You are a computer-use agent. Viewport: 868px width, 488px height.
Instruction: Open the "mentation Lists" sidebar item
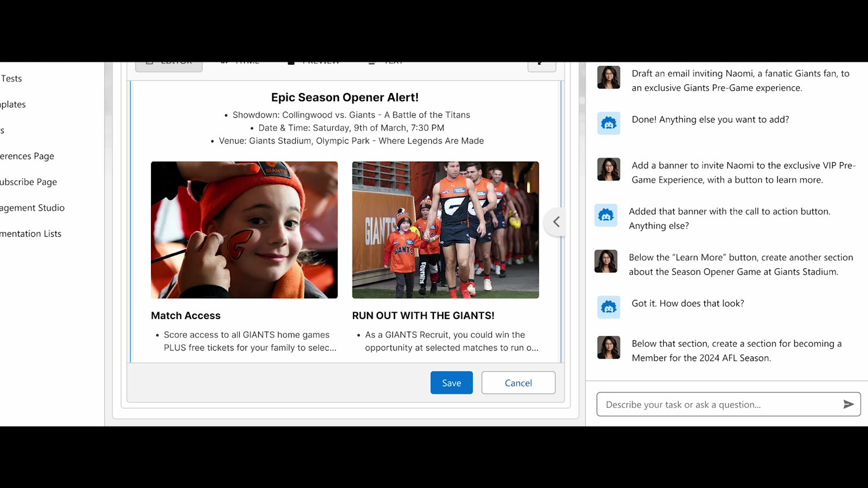(x=31, y=234)
